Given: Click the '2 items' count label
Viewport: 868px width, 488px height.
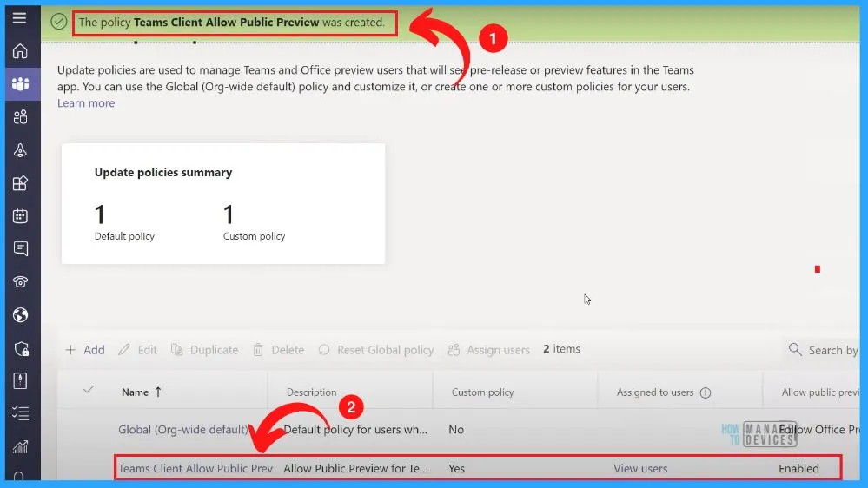Looking at the screenshot, I should [x=561, y=348].
